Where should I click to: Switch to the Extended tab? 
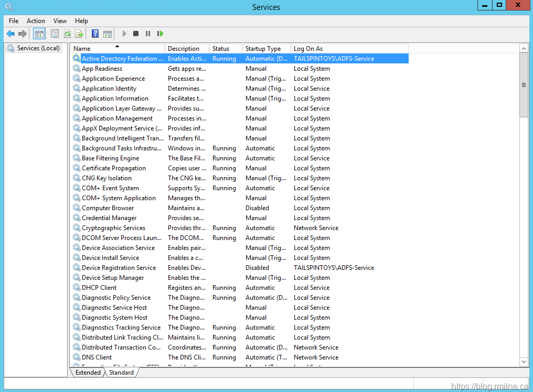coord(88,373)
